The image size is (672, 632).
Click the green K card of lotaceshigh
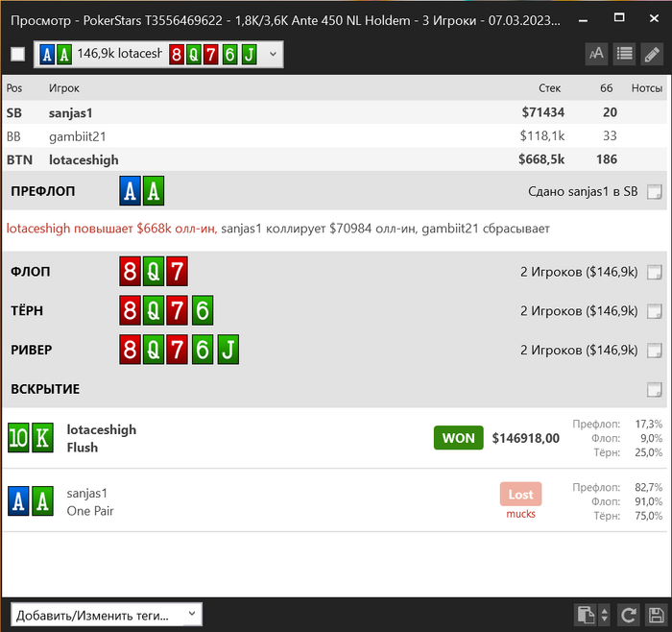[x=42, y=438]
